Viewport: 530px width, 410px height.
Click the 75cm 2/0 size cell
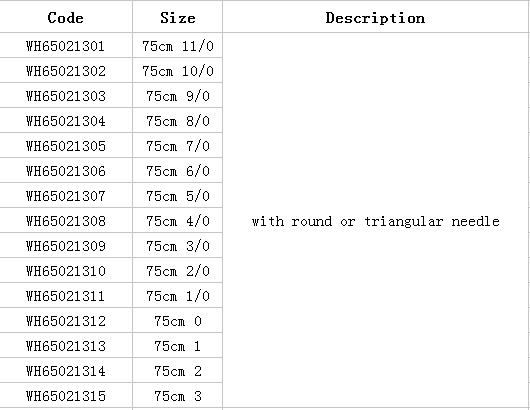coord(177,271)
